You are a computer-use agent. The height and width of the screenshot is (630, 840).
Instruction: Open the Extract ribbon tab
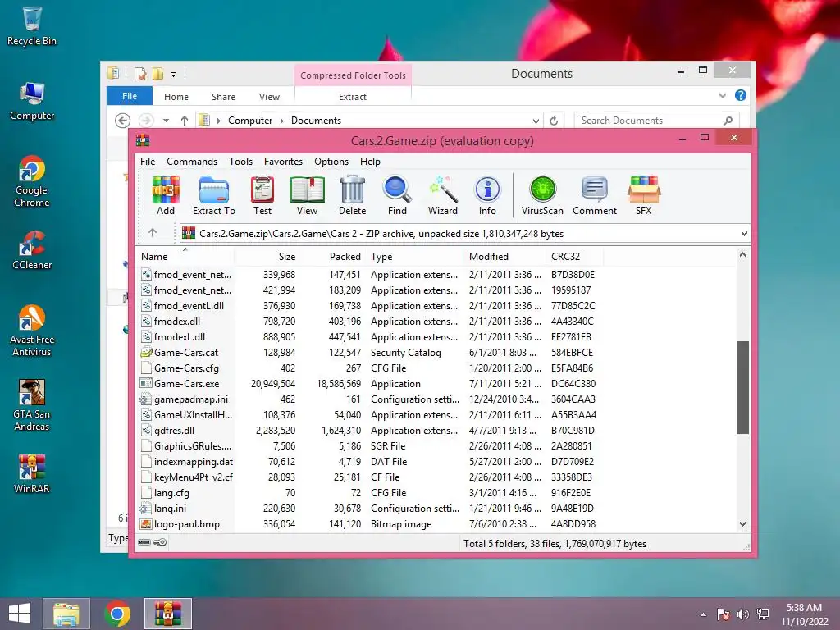pyautogui.click(x=353, y=97)
